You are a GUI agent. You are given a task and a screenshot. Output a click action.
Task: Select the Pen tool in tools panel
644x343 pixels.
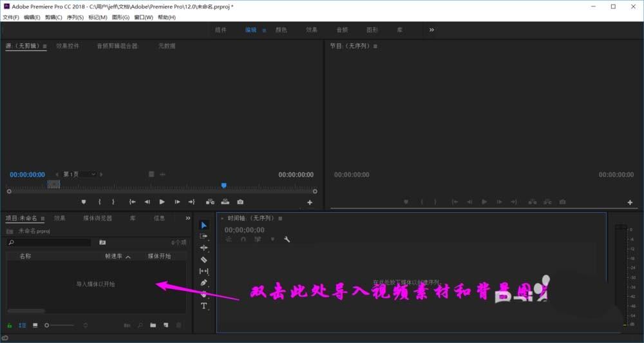click(204, 282)
